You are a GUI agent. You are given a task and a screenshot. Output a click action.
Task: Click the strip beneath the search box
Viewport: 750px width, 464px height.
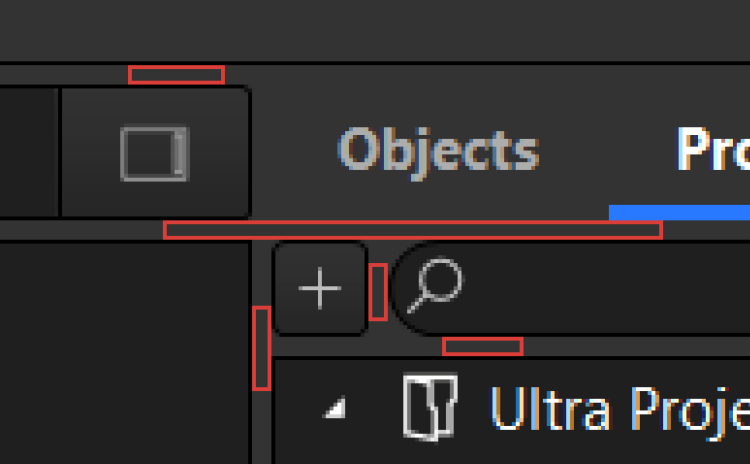pos(482,346)
